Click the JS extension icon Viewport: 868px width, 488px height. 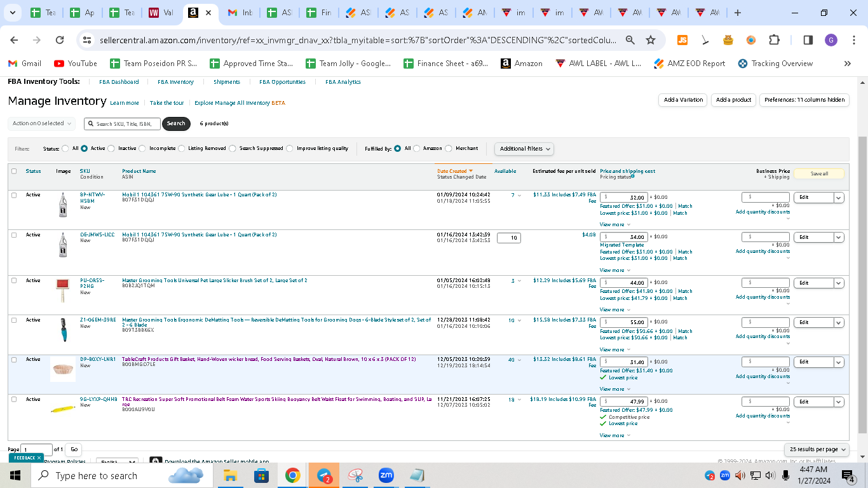[x=682, y=40]
